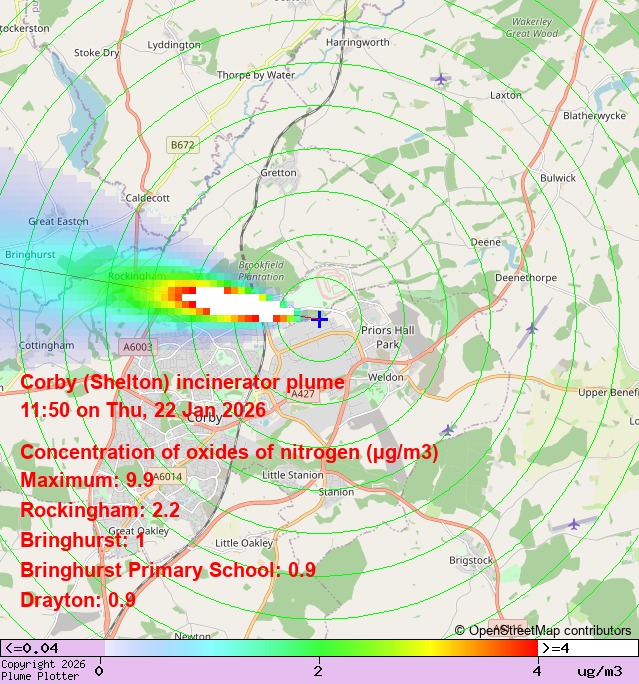Click the airplane icon west of Laxton
The height and width of the screenshot is (684, 639).
point(441,78)
